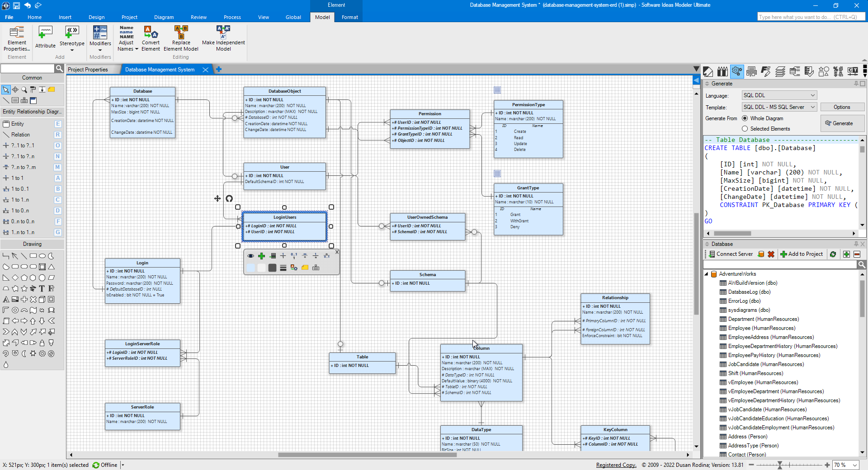
Task: Click the Element Properties ribbon icon
Action: click(17, 33)
